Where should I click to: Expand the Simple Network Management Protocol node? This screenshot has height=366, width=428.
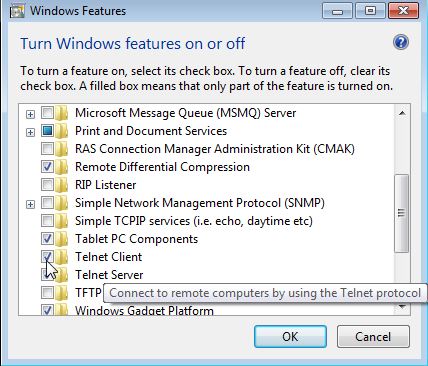(30, 204)
